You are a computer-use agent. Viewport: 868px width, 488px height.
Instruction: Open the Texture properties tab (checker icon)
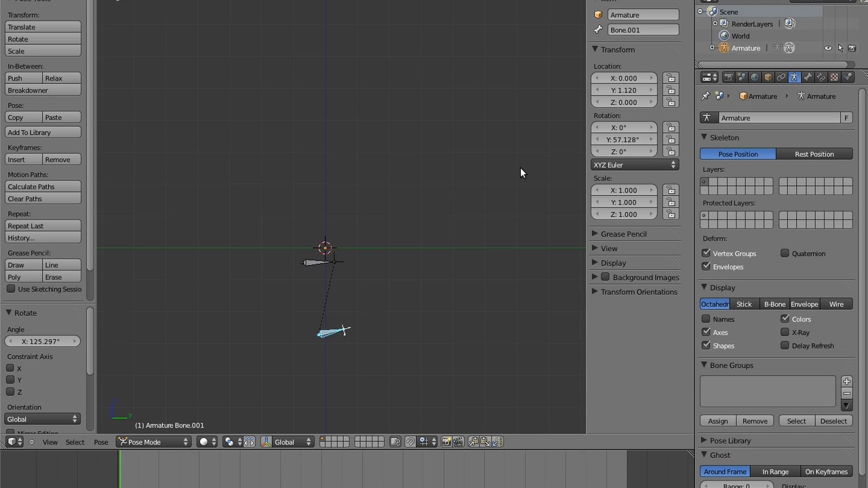(x=834, y=77)
